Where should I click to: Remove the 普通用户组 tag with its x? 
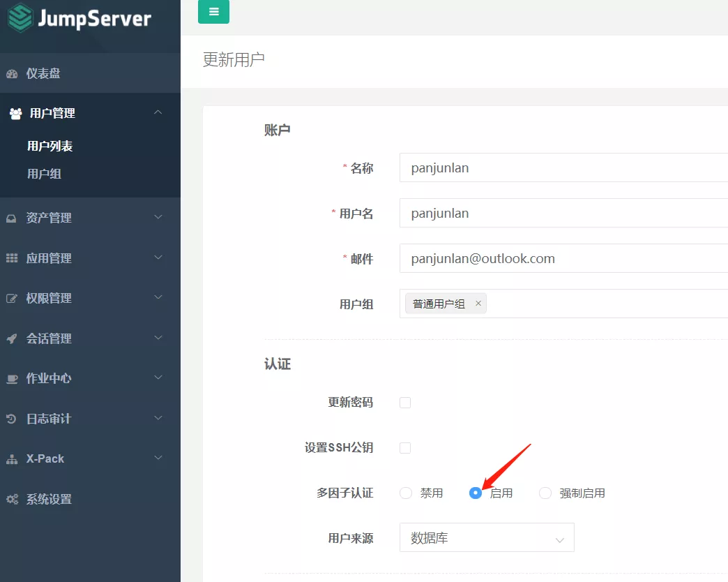[478, 304]
